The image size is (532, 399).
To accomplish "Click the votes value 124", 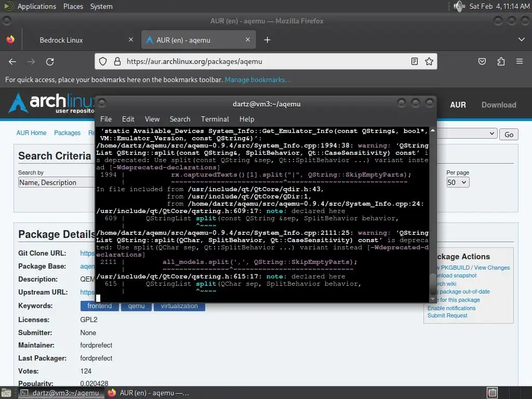I will (86, 371).
